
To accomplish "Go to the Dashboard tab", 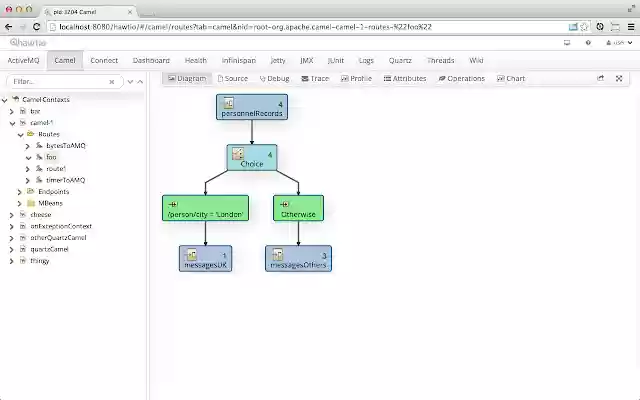I will (x=151, y=60).
